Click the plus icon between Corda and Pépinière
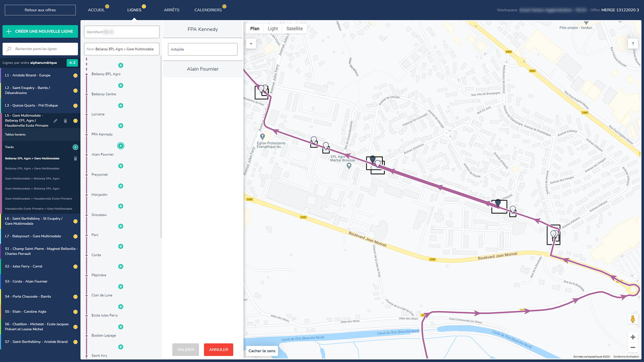644x362 pixels. (121, 266)
